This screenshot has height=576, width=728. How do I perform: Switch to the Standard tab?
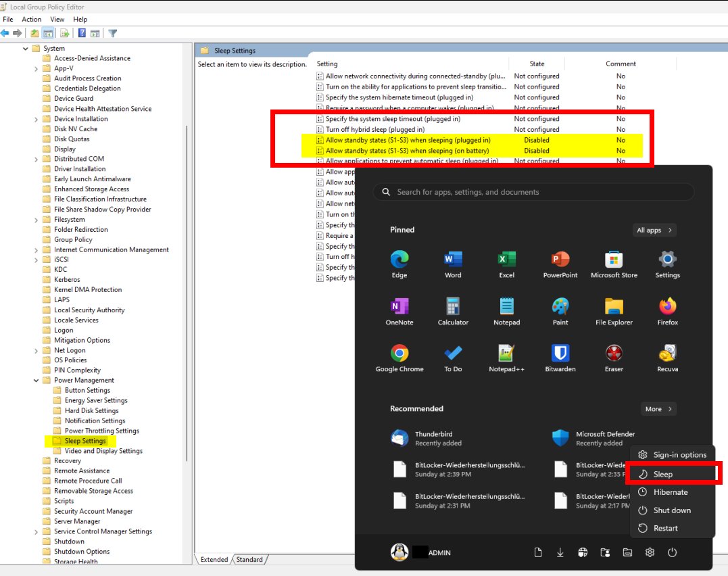249,559
